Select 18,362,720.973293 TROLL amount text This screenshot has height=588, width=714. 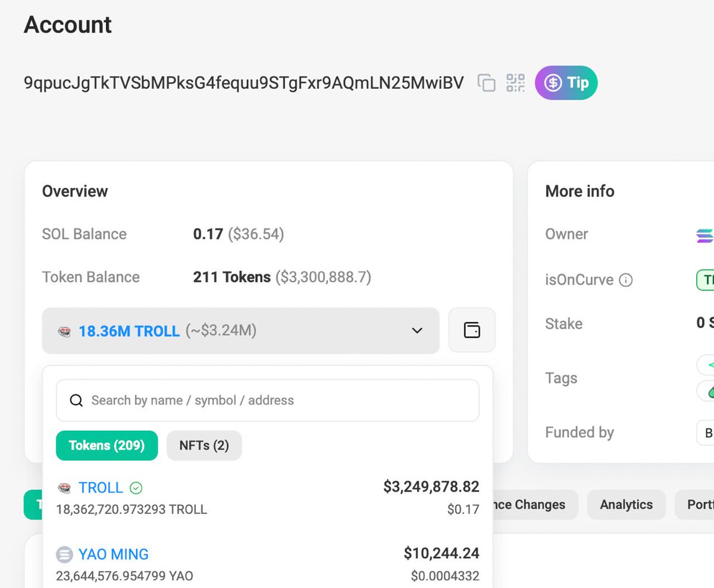[131, 509]
